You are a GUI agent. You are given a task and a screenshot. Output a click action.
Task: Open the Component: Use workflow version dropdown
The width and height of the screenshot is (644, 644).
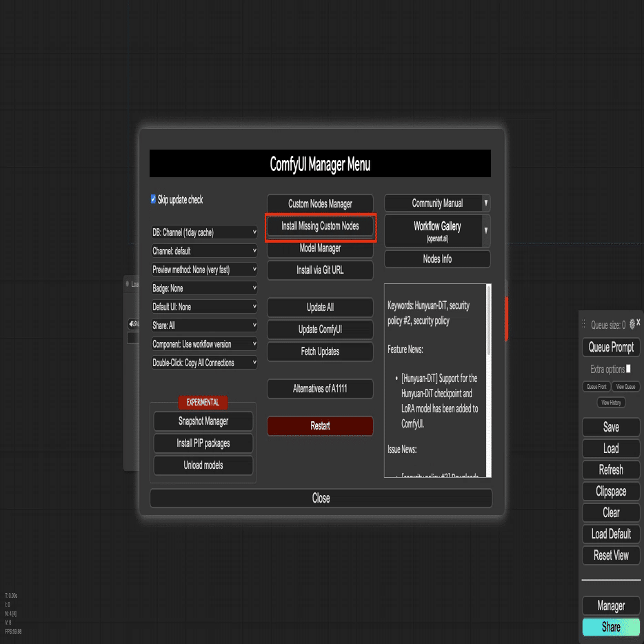(204, 344)
